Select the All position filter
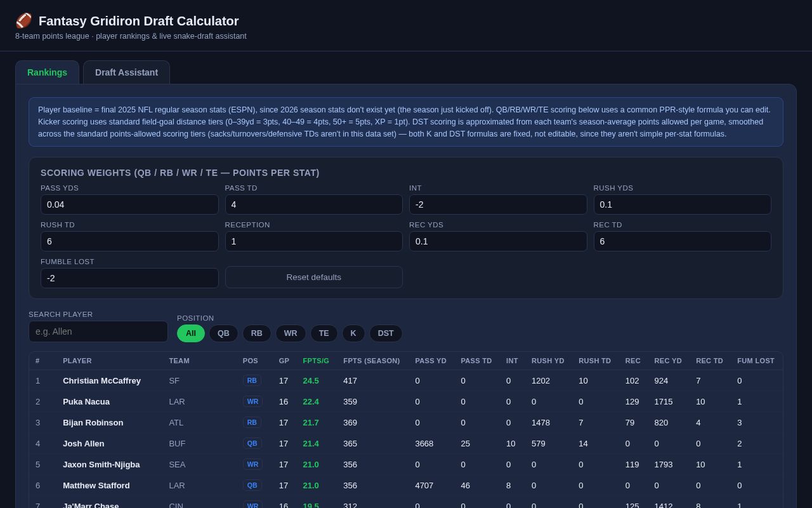 point(191,333)
